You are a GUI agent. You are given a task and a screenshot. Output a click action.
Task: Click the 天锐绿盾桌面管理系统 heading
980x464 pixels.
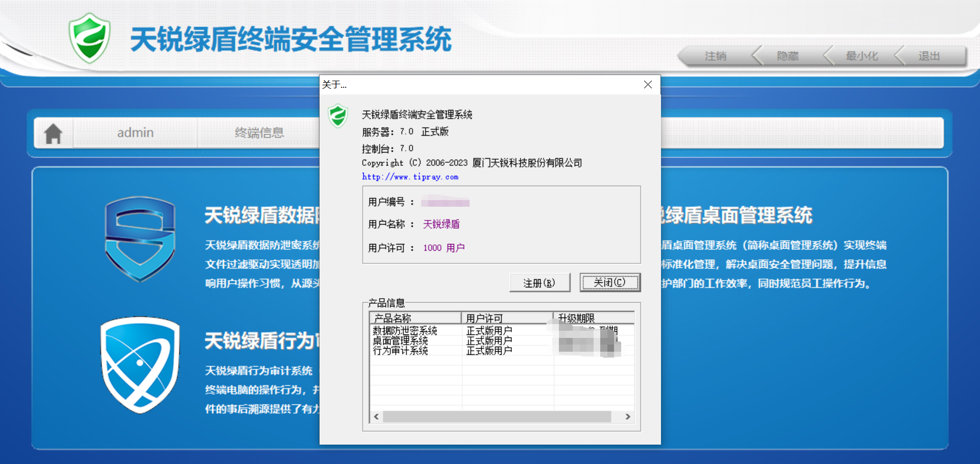[x=737, y=215]
